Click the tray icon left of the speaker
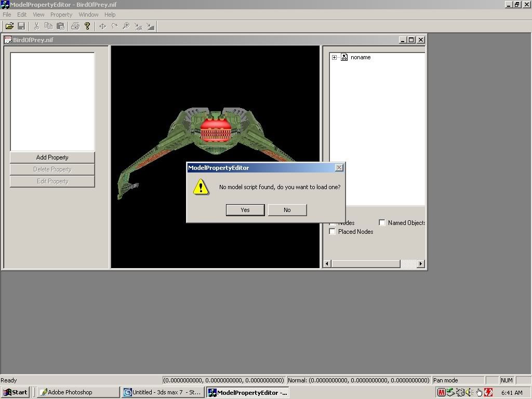Screen dimensions: 532x399 click(x=460, y=393)
